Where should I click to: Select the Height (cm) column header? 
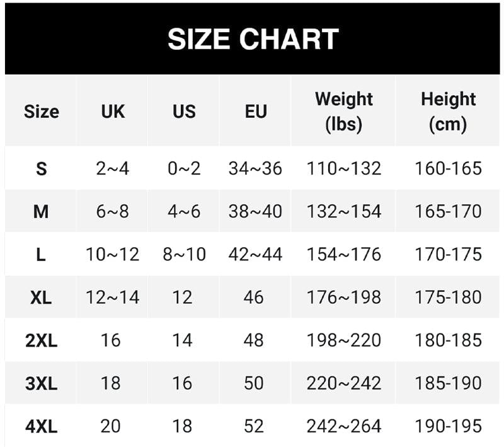[x=448, y=112]
